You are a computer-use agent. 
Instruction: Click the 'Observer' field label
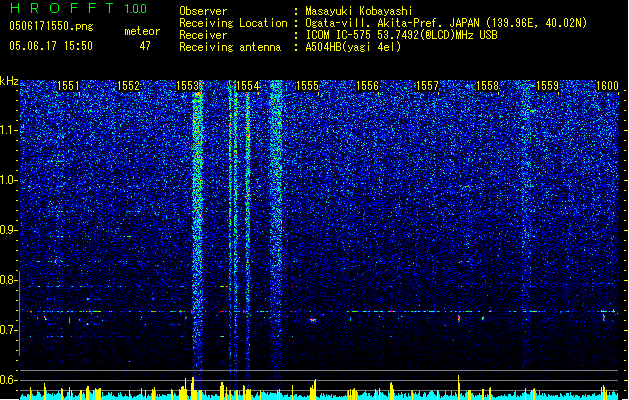[203, 11]
